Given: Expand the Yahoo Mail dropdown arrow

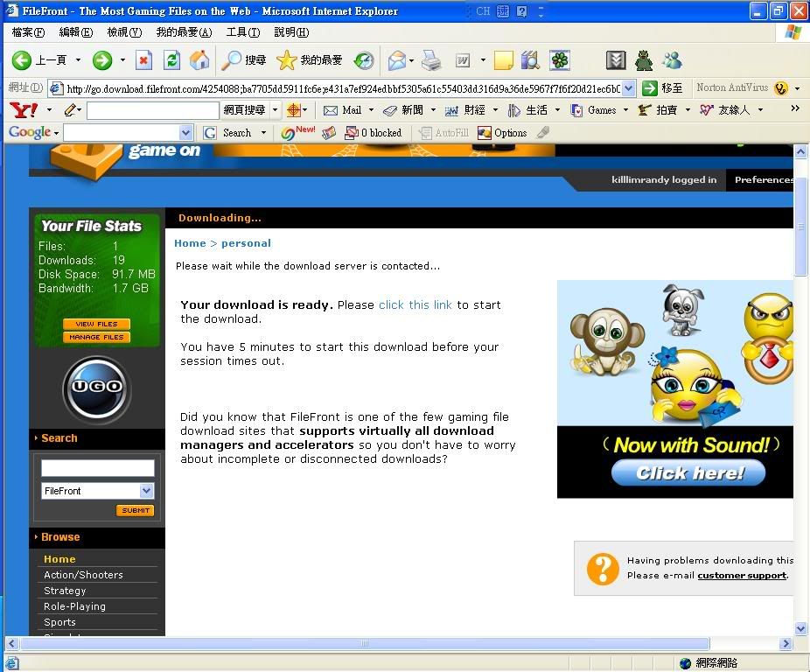Looking at the screenshot, I should coord(371,109).
